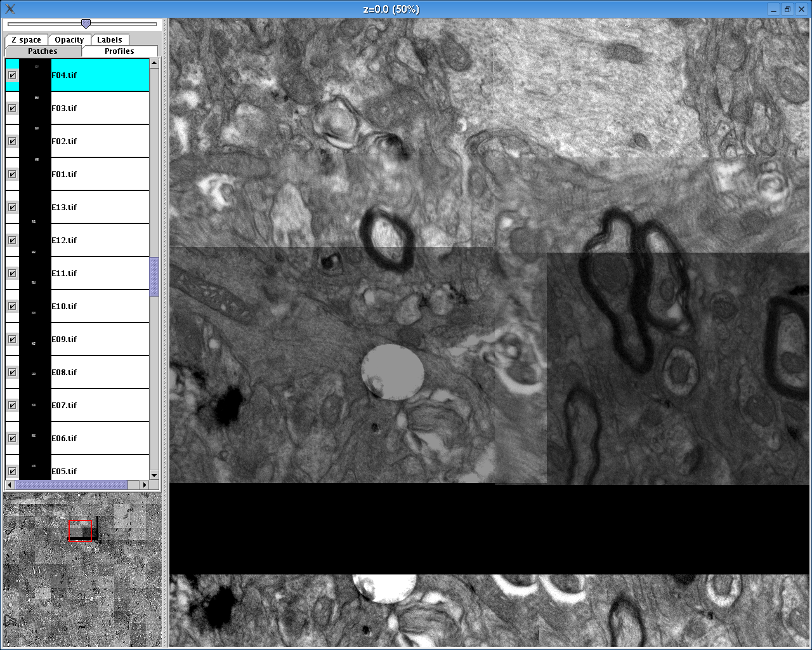Maximize the display window

[x=787, y=9]
